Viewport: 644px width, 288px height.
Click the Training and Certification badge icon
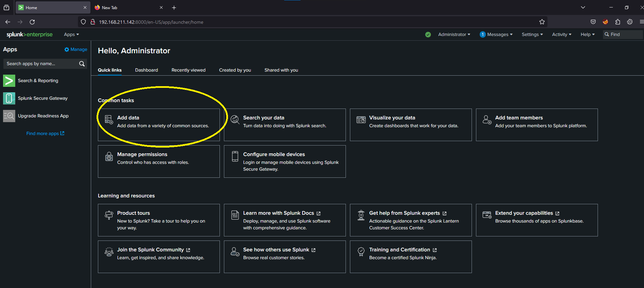click(361, 252)
